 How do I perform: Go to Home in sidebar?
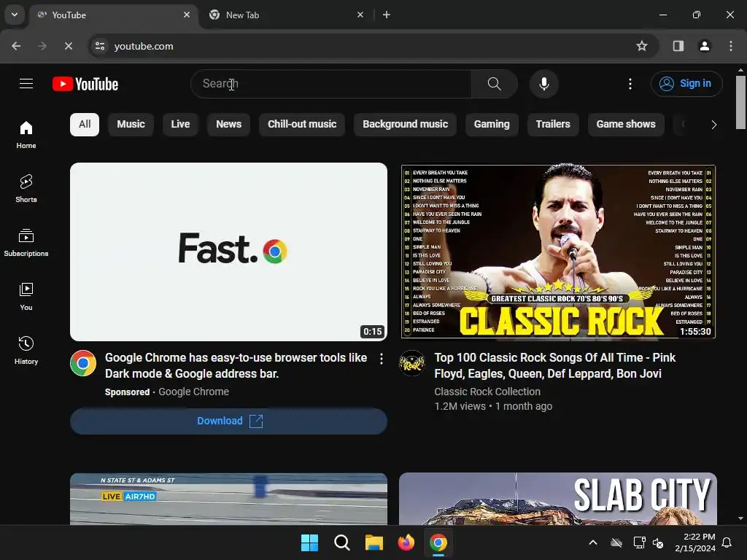26,135
